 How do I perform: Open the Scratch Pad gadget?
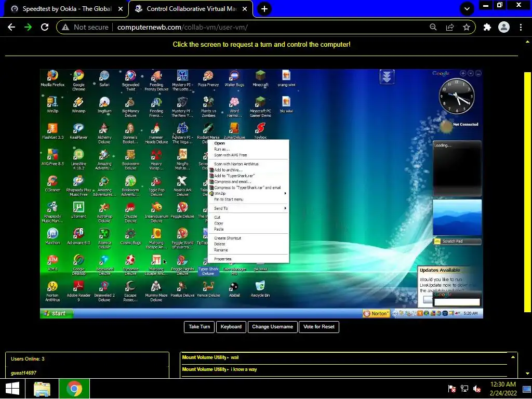click(457, 241)
